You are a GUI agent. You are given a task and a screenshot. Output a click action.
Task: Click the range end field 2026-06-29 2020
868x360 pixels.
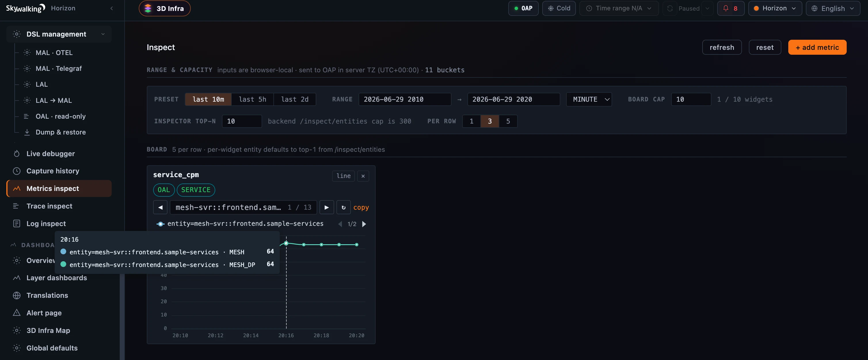click(x=513, y=99)
